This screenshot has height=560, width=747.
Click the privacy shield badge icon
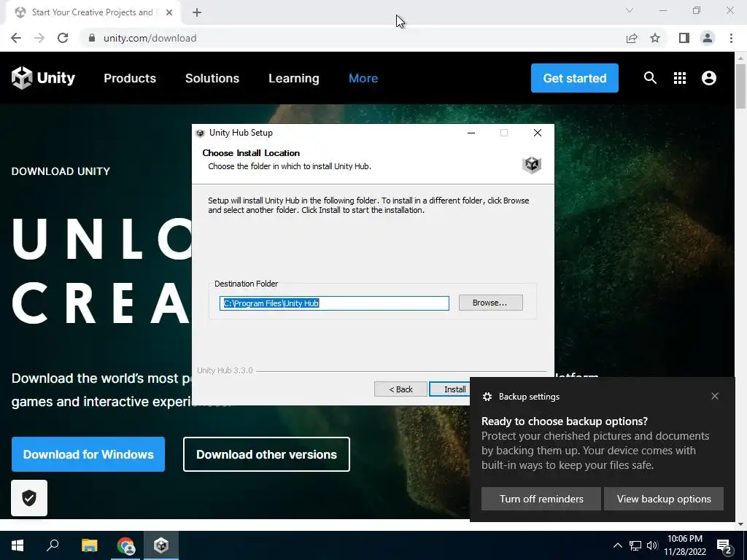(29, 498)
